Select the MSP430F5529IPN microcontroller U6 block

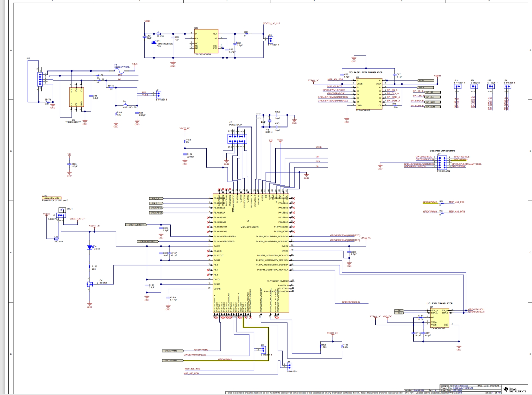250,253
